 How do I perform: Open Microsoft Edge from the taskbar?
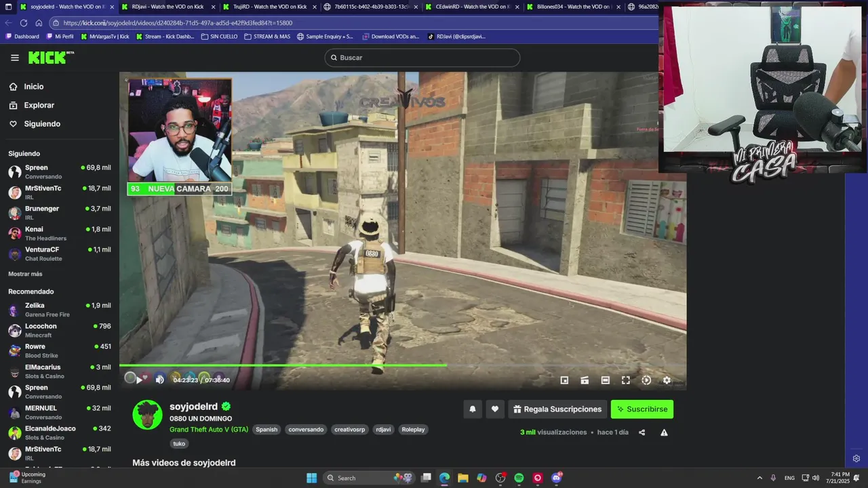tap(444, 478)
